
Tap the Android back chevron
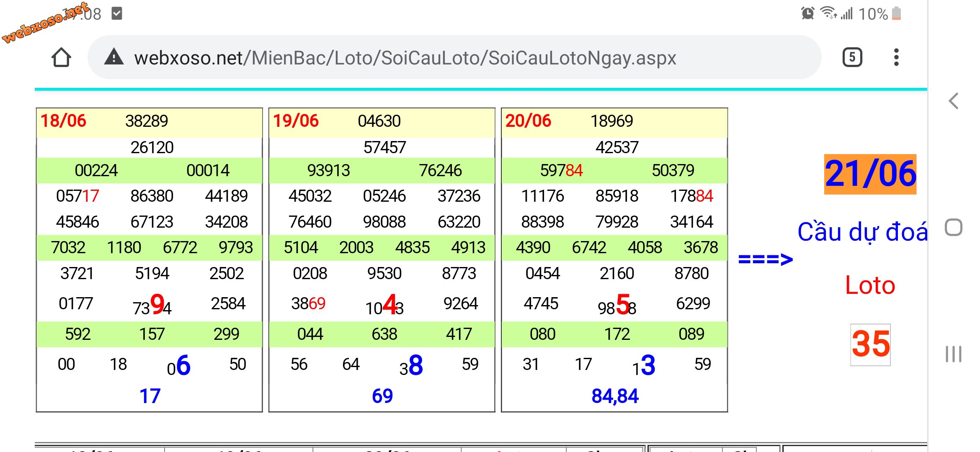[954, 101]
